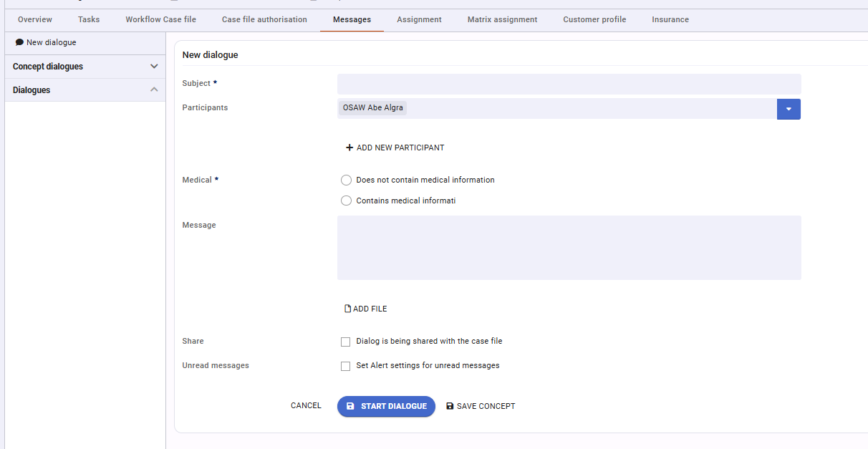
Task: Click the 'New dialogue' form heading
Action: point(211,54)
